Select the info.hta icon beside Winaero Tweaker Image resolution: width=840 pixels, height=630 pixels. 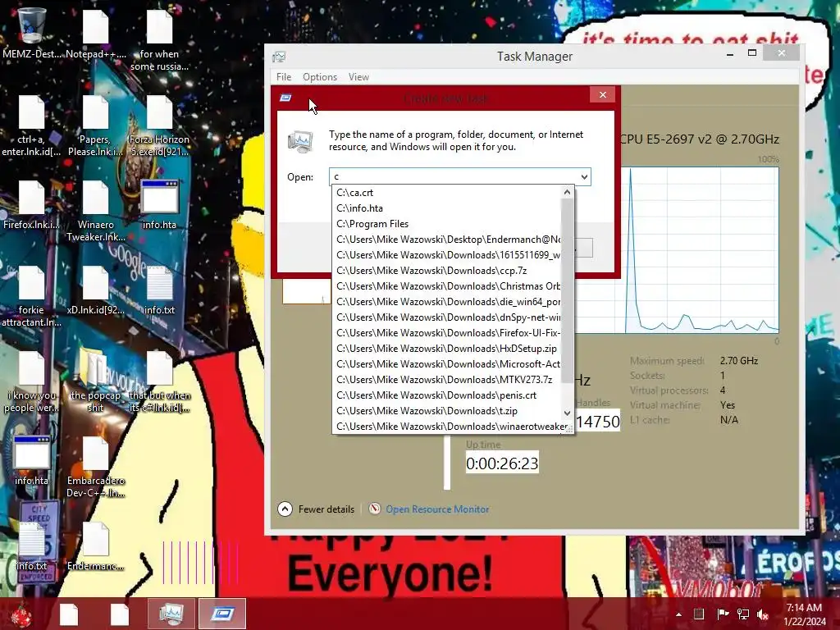tap(159, 204)
